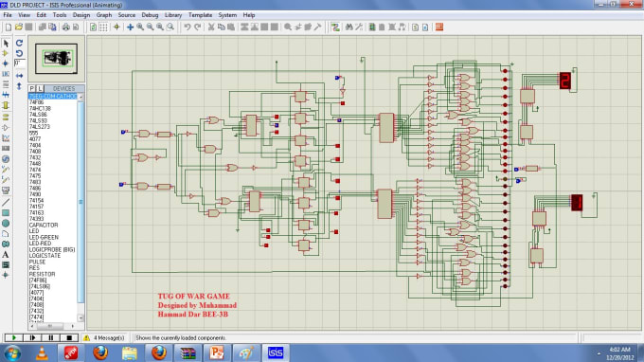The height and width of the screenshot is (362, 644).
Task: Click the Centre view (blue cross) icon
Action: (130, 27)
